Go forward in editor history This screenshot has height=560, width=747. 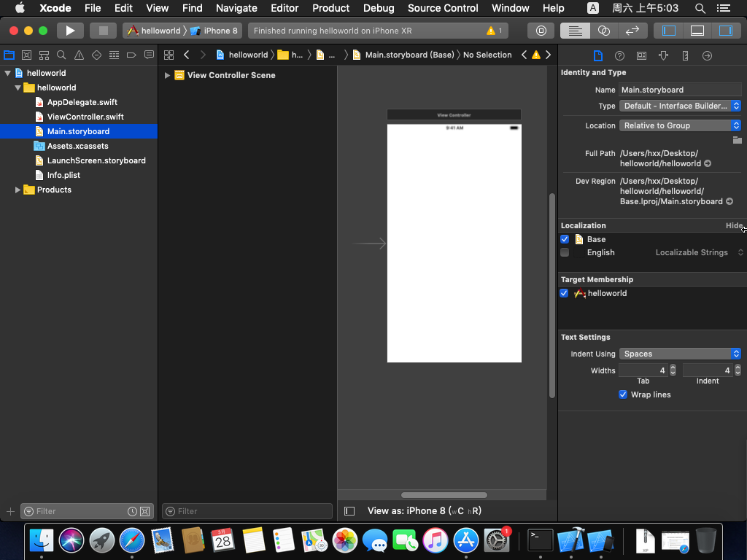(x=203, y=55)
